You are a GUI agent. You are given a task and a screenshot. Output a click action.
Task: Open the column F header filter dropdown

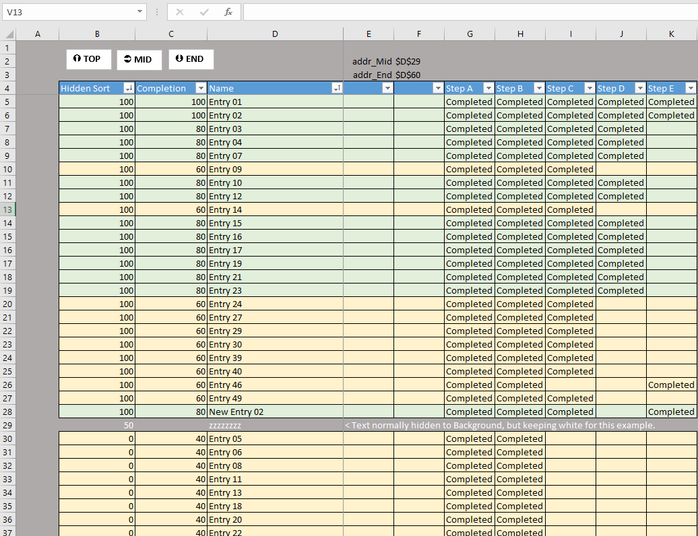pyautogui.click(x=438, y=88)
